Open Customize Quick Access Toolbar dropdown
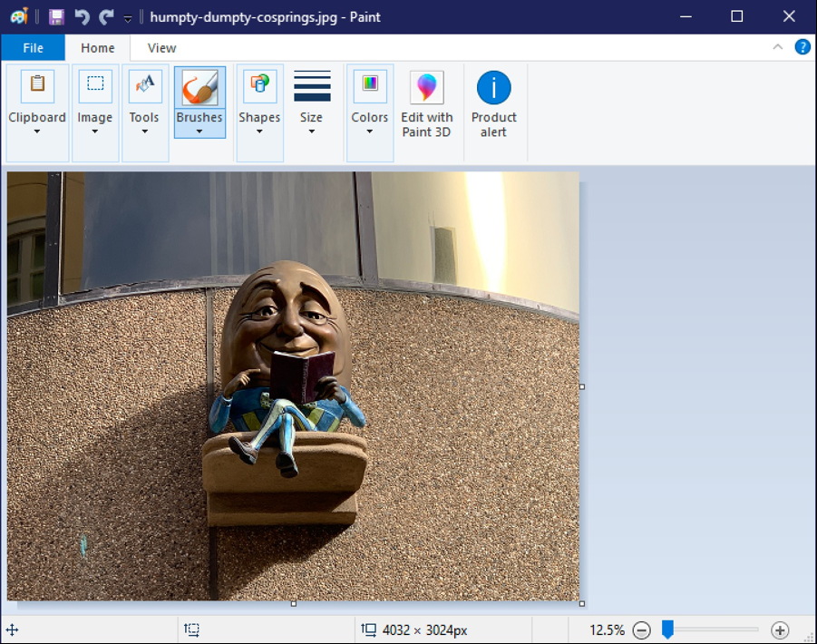The height and width of the screenshot is (644, 817). tap(128, 19)
